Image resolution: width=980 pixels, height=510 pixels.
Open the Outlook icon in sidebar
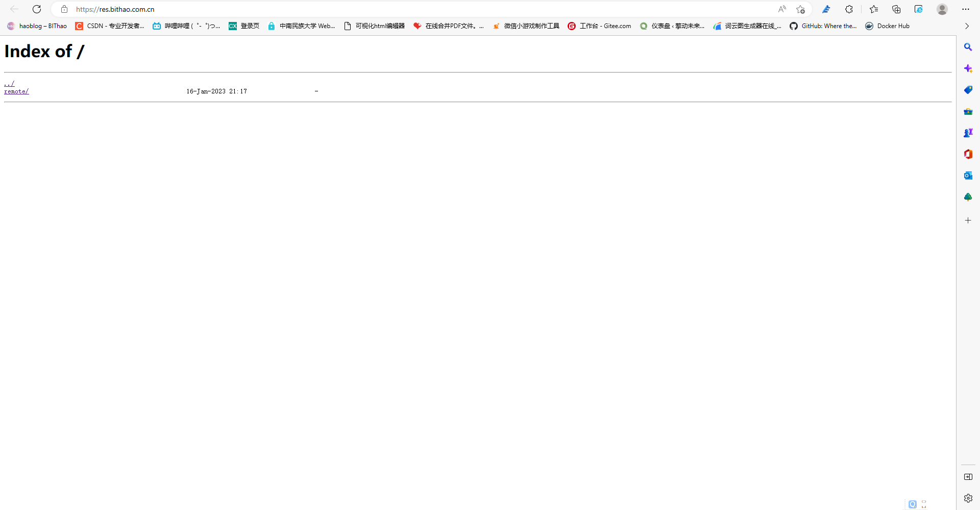tap(968, 176)
